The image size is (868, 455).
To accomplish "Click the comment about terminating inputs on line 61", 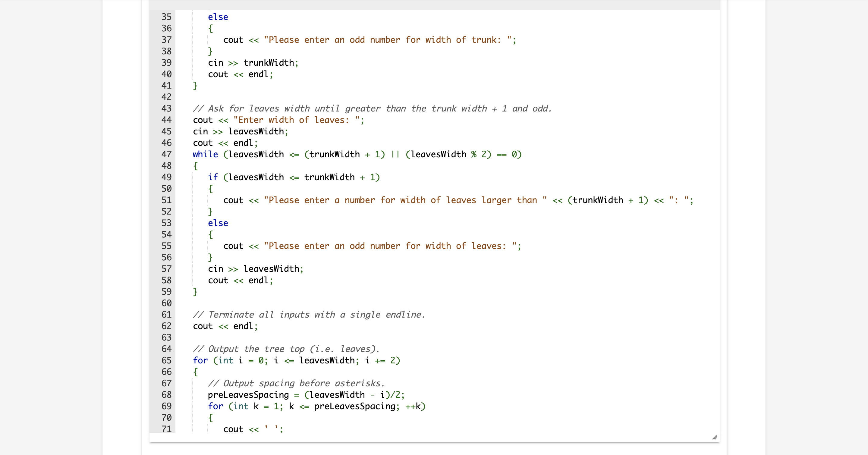I will click(x=308, y=315).
